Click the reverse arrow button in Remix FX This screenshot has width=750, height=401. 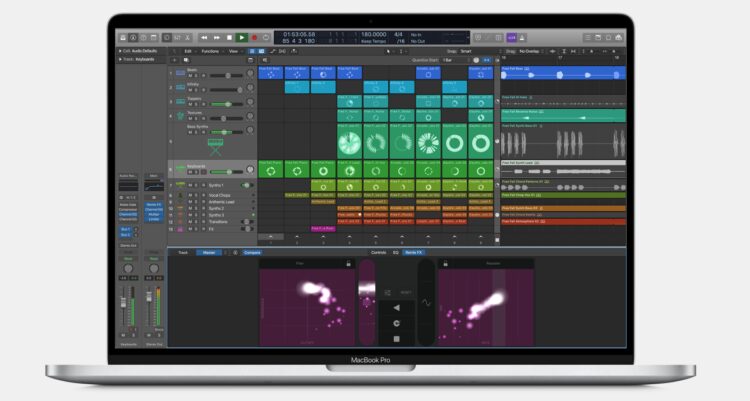click(x=396, y=308)
